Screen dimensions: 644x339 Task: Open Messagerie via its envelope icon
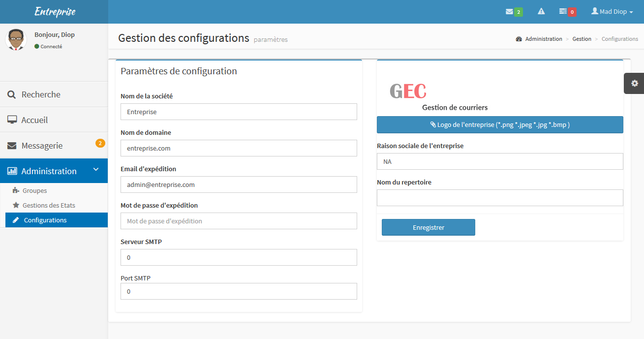(x=11, y=145)
